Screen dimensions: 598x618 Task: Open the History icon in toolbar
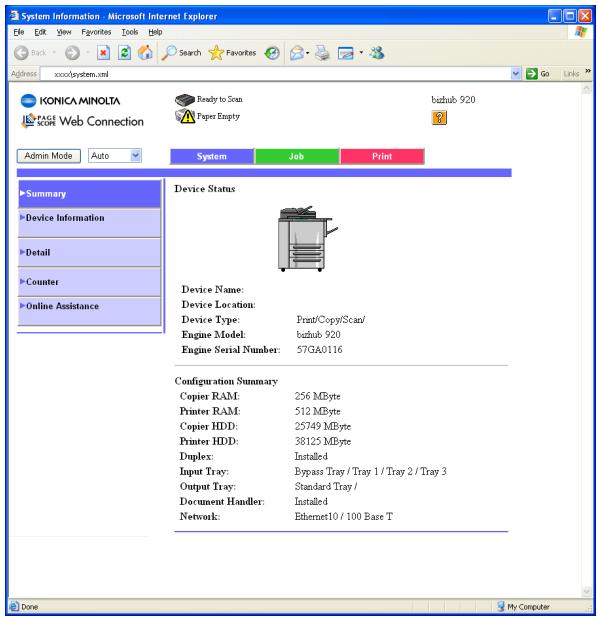272,53
